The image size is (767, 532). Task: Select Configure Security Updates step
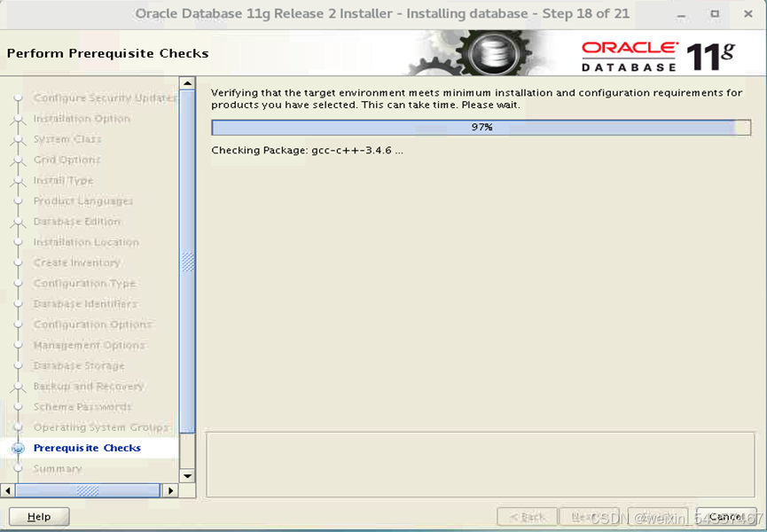pos(105,98)
